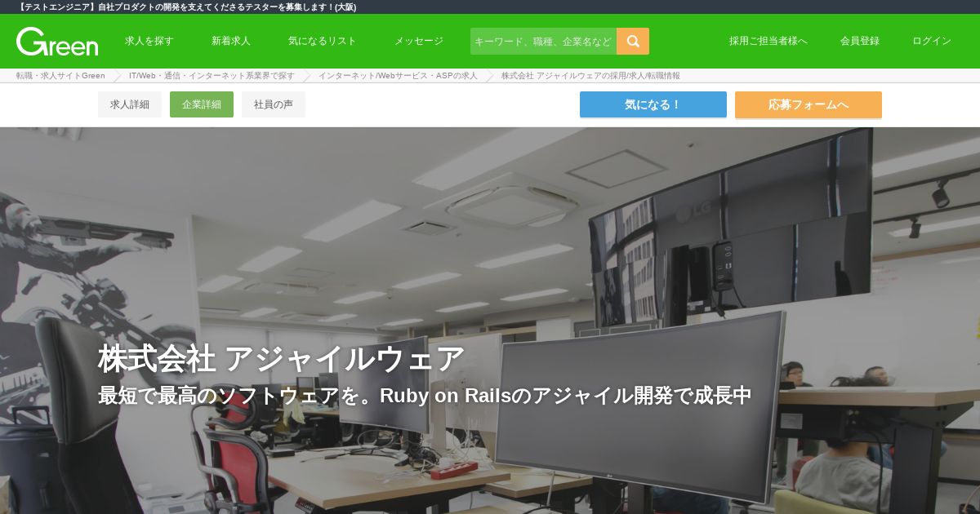Go to 採用ご担当者様へ link
980x514 pixels.
[x=768, y=41]
